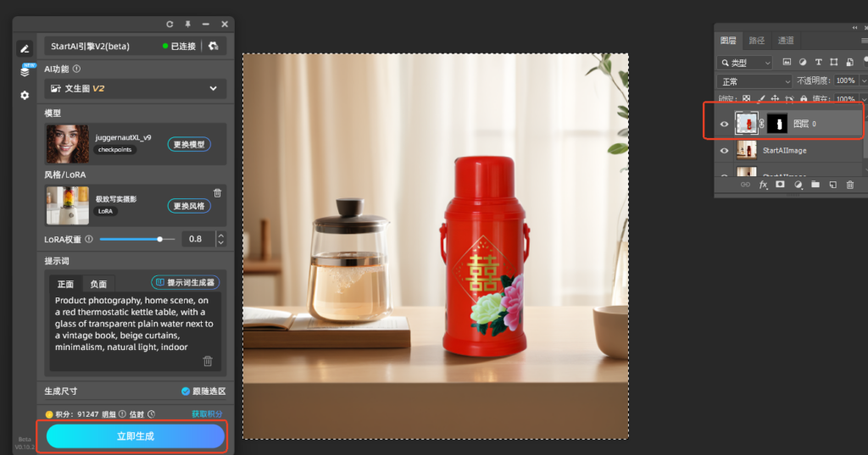Delete the selected layer with the trash icon
The height and width of the screenshot is (455, 868).
click(x=850, y=185)
